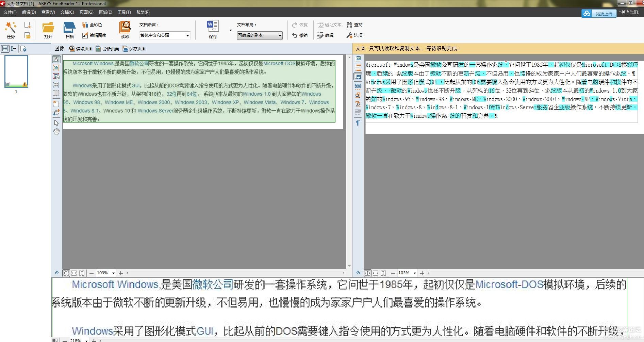Expand the 保存 save options arrow
644x342 pixels.
[x=231, y=30]
